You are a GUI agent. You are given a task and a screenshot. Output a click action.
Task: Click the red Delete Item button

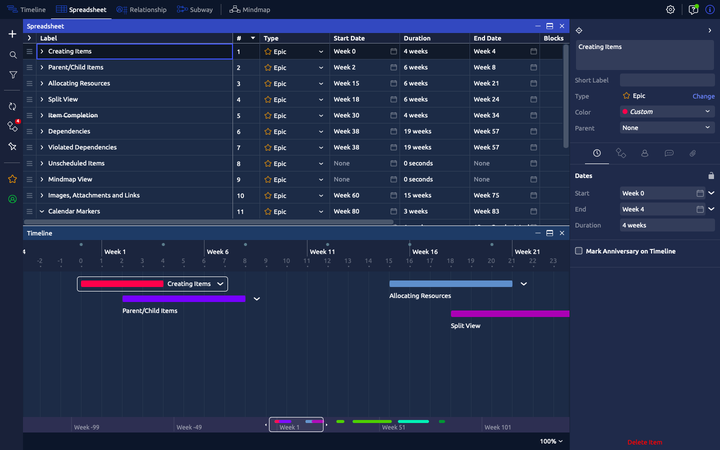644,442
